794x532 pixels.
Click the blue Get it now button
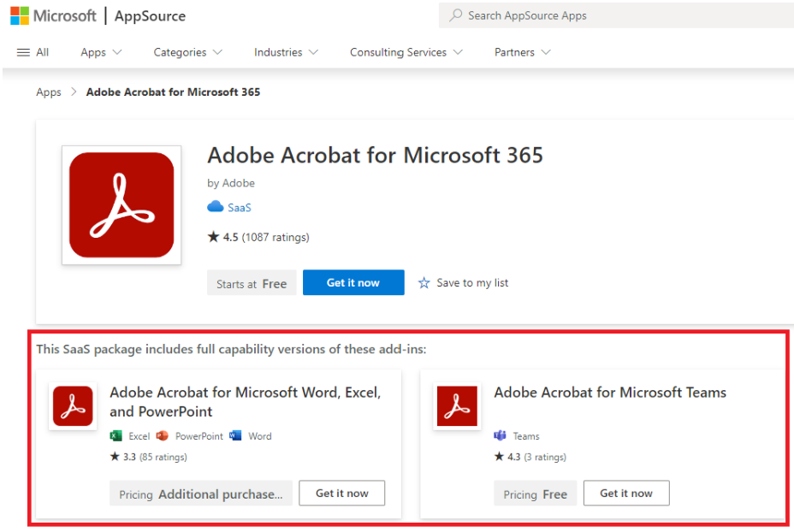[353, 282]
